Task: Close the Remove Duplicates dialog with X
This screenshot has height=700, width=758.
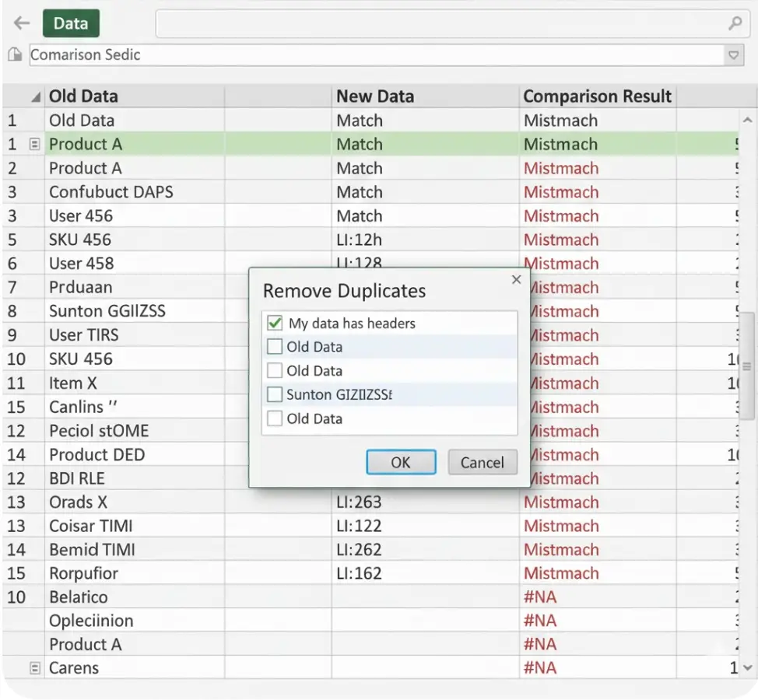Action: coord(516,279)
